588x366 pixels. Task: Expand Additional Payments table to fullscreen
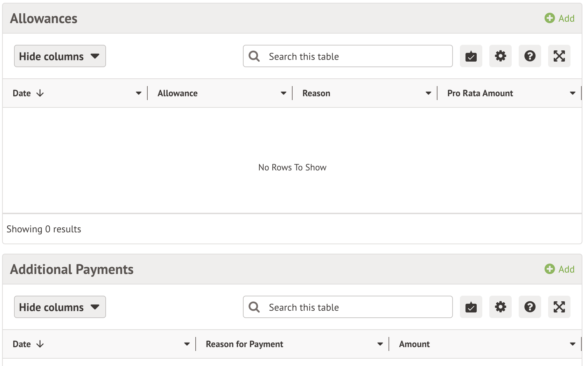tap(559, 307)
